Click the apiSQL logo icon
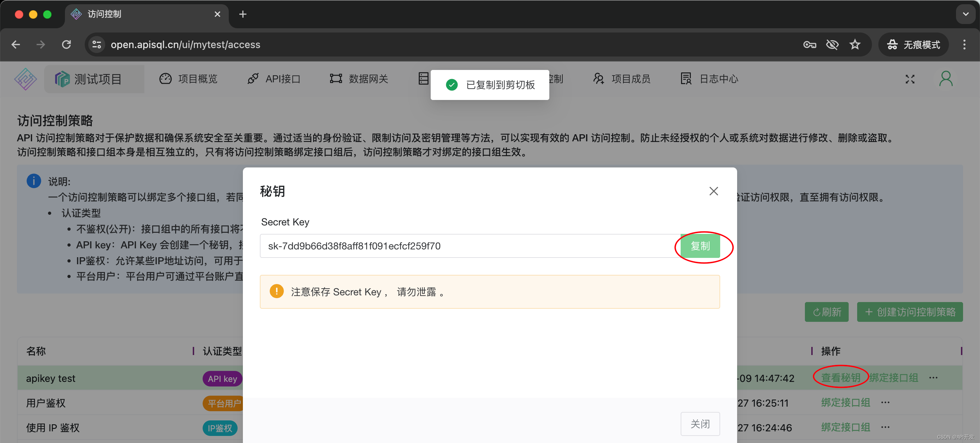 click(25, 79)
